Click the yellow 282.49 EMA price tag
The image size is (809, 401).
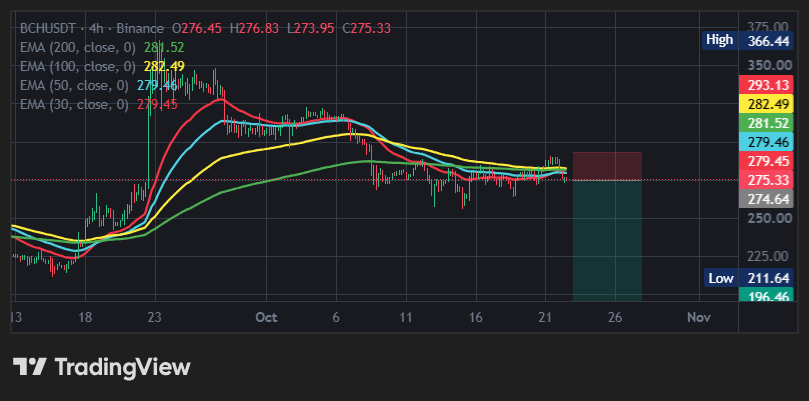tap(766, 104)
